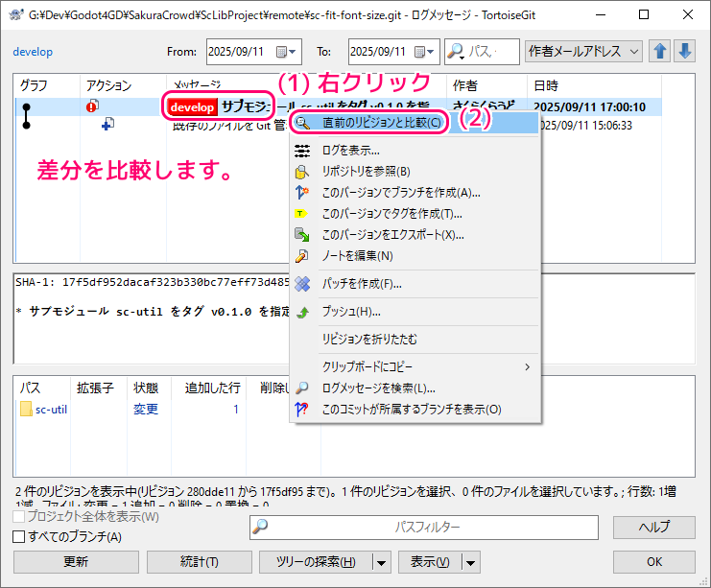Click the blue down arrow icon
This screenshot has width=711, height=588.
[684, 52]
